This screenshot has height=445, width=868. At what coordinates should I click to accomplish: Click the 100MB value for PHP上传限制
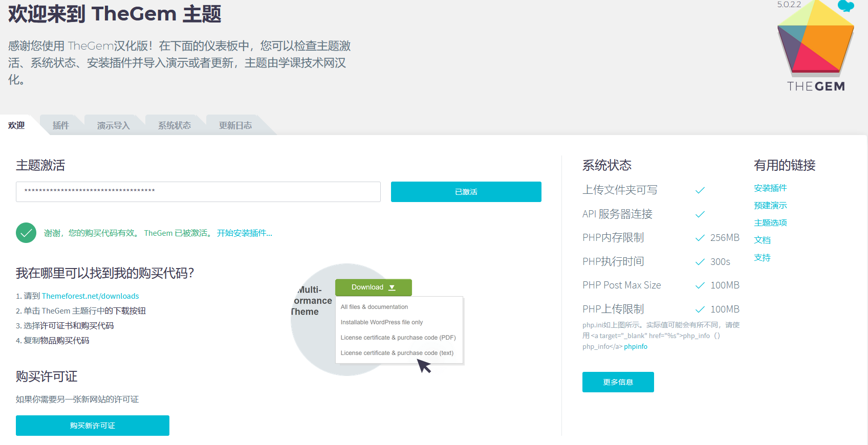725,309
